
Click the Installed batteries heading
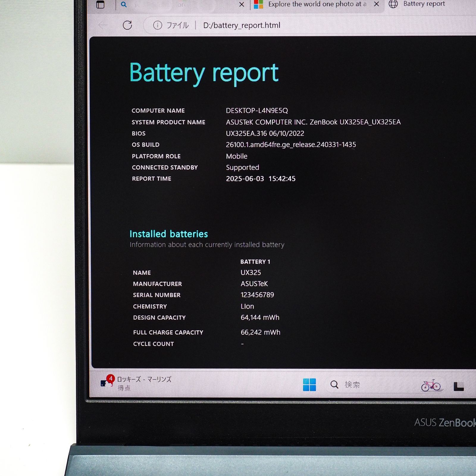tap(169, 234)
